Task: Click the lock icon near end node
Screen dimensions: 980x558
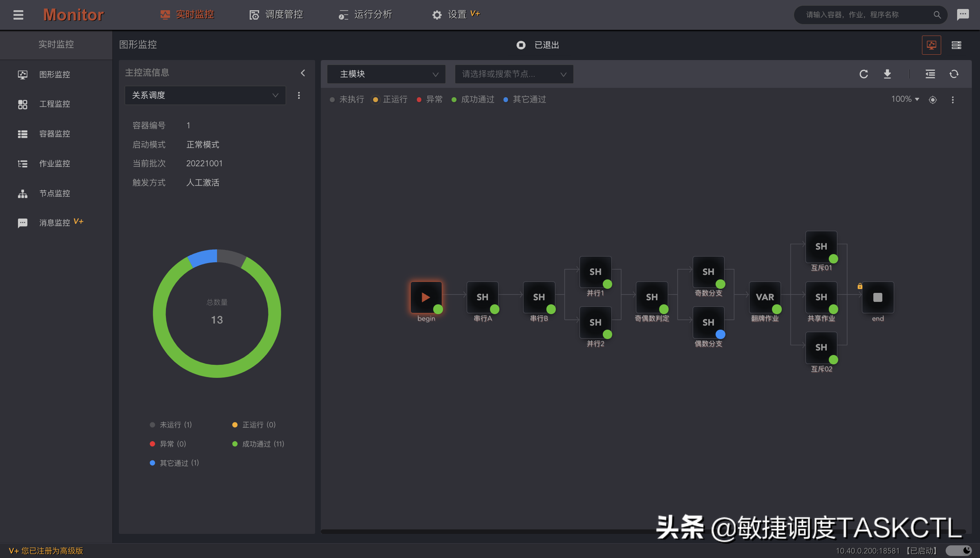Action: coord(860,286)
